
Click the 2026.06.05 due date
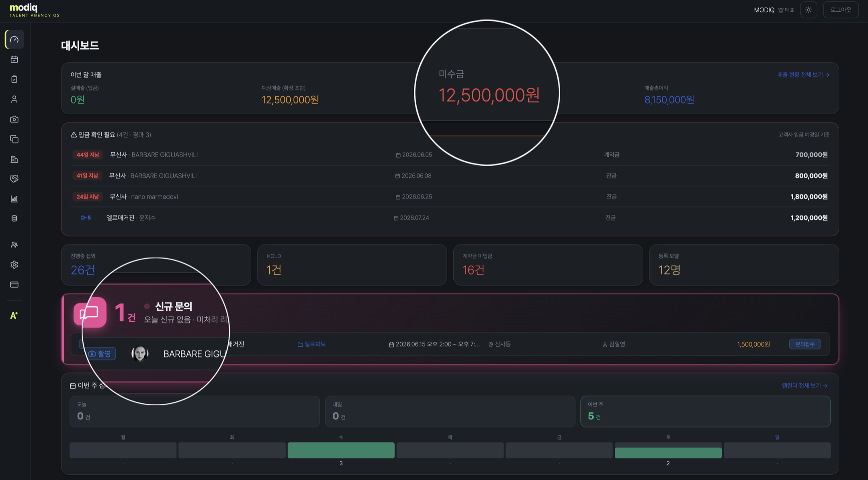(414, 155)
